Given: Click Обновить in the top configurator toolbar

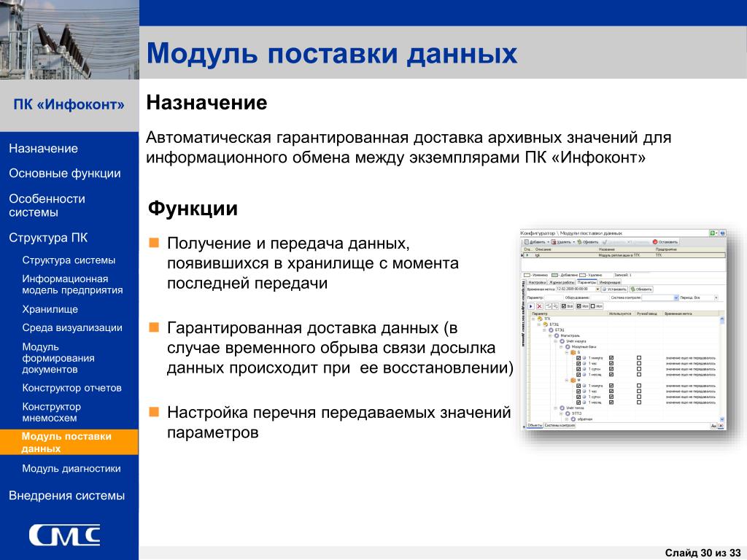Looking at the screenshot, I should pyautogui.click(x=587, y=242).
